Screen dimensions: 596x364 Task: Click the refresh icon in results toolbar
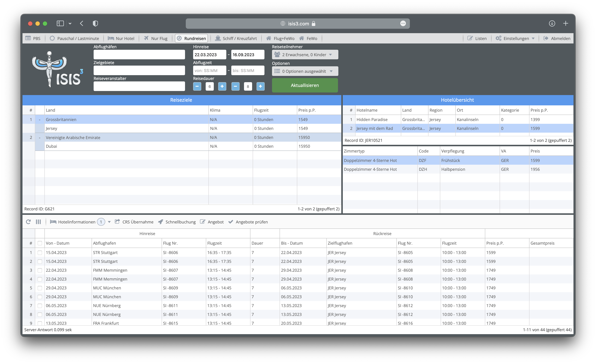coord(28,222)
